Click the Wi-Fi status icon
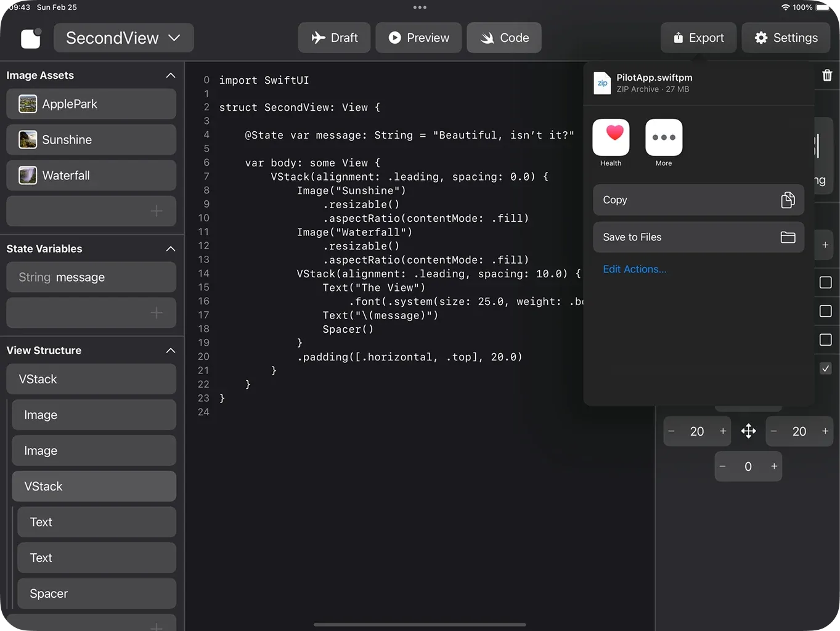This screenshot has width=840, height=631. point(785,7)
